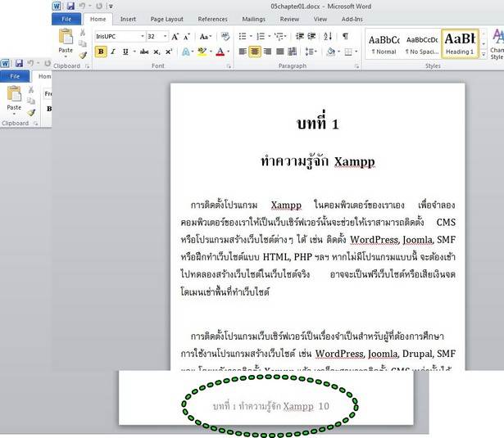This screenshot has width=504, height=438.
Task: Toggle Align Text Left
Action: pyautogui.click(x=243, y=52)
